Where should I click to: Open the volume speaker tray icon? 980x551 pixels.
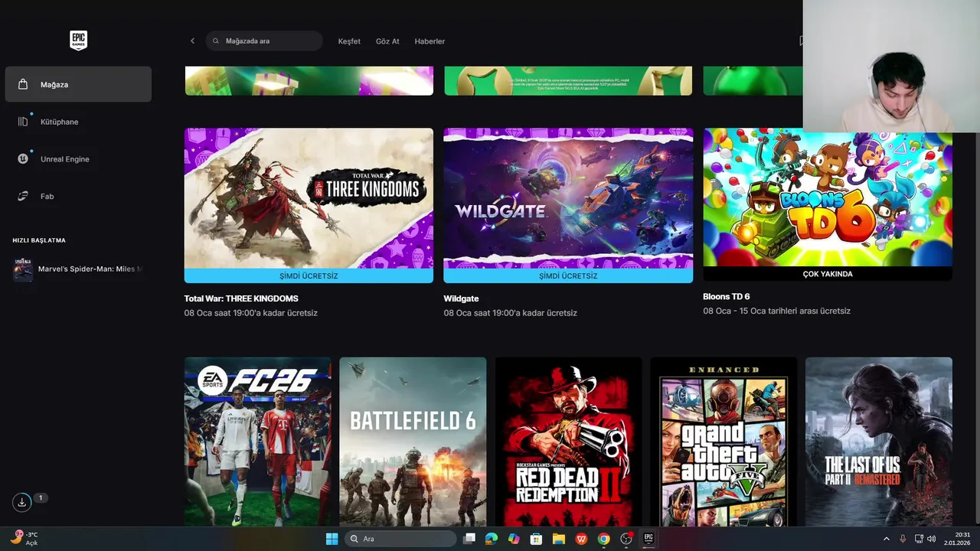click(x=932, y=539)
